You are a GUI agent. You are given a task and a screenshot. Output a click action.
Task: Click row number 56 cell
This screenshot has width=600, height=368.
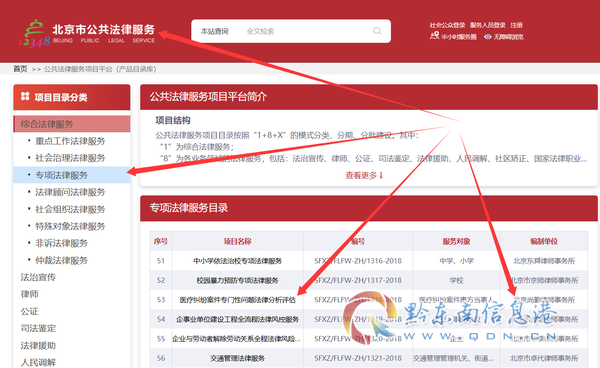click(161, 358)
